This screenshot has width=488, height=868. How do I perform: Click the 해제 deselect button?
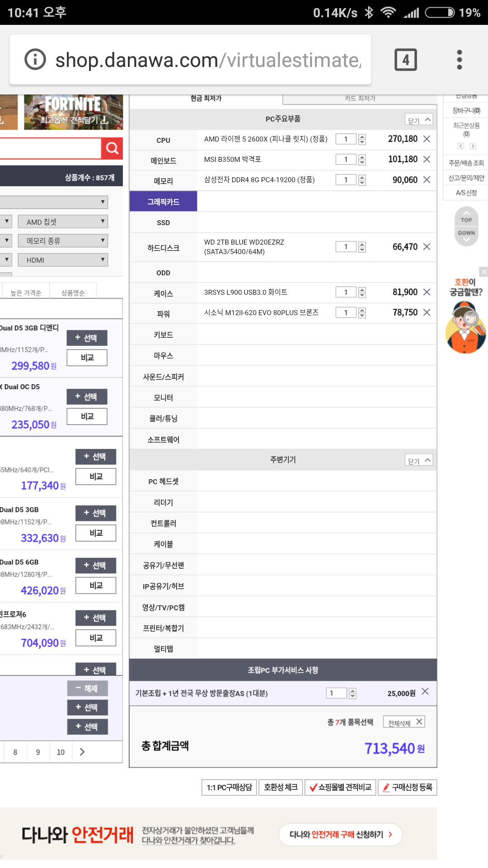88,688
